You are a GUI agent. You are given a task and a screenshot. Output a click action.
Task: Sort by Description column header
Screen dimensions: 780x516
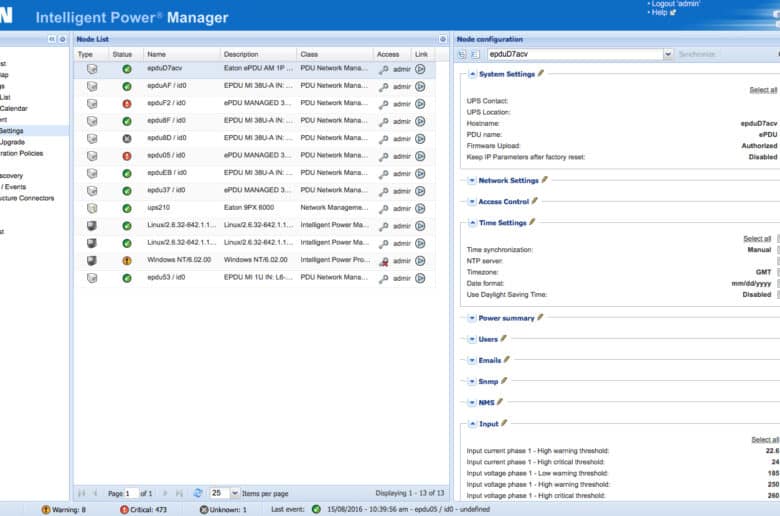click(241, 54)
